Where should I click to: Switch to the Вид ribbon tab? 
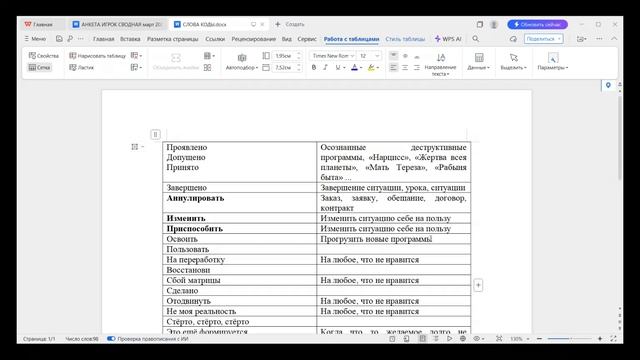[287, 39]
